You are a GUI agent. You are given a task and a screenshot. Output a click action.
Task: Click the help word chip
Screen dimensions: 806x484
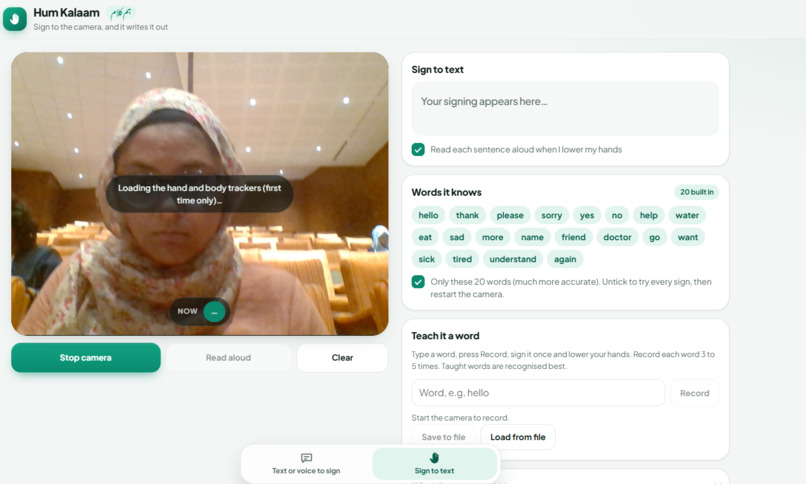(x=649, y=215)
